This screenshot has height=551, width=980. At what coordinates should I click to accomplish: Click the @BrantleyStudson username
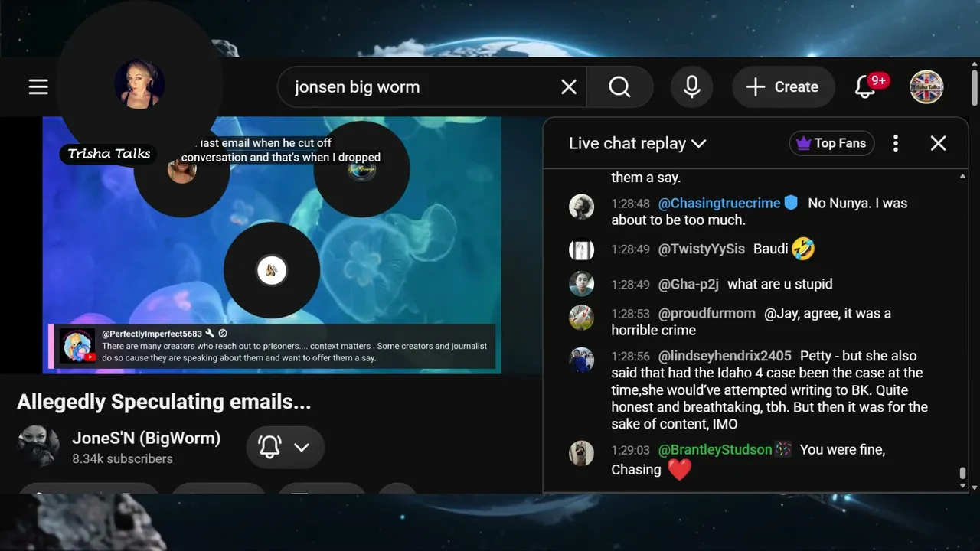tap(715, 449)
